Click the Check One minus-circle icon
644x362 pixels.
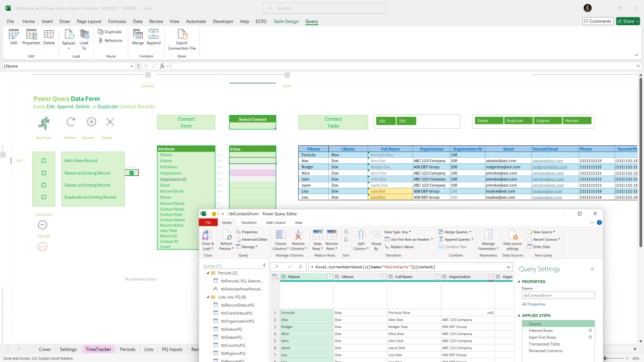tap(42, 224)
